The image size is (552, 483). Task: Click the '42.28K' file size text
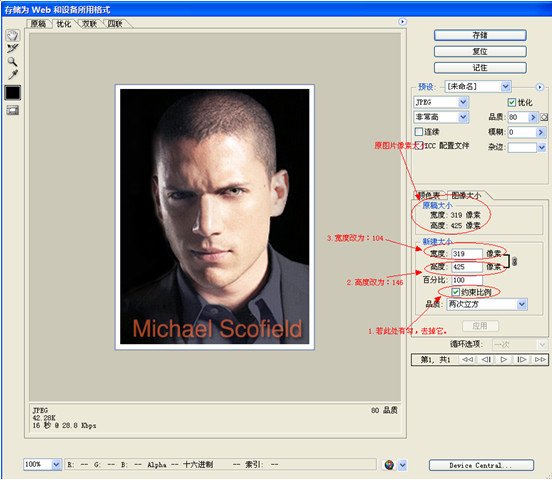[44, 418]
